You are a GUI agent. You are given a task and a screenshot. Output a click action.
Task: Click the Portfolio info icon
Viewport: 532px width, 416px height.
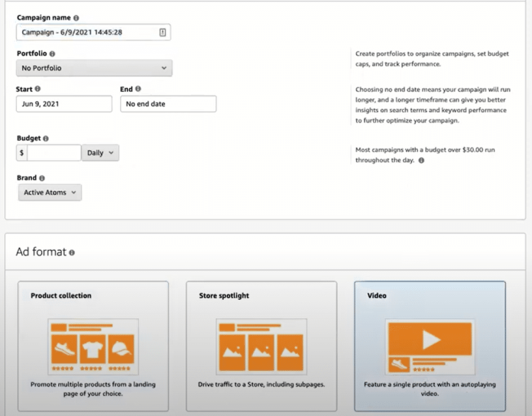[52, 54]
